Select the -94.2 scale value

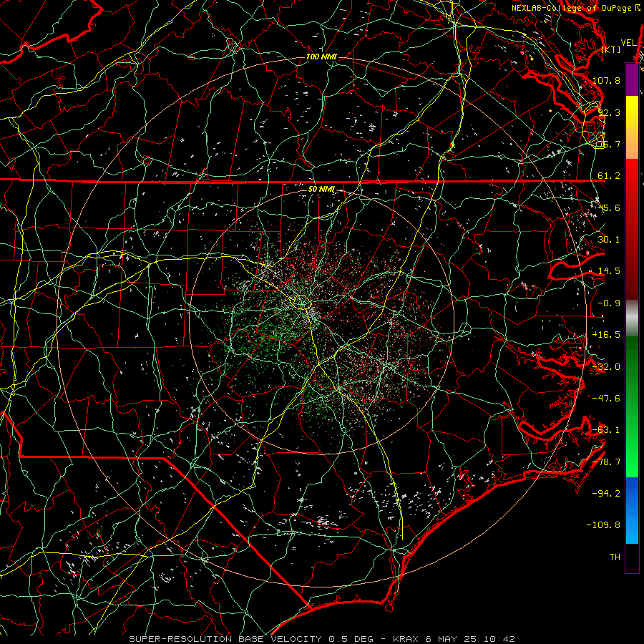pos(607,493)
